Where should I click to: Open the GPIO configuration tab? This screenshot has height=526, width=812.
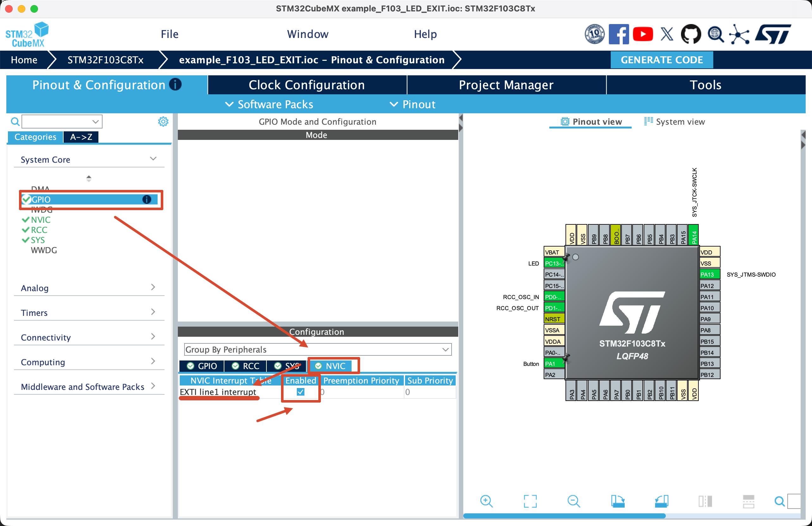(202, 366)
